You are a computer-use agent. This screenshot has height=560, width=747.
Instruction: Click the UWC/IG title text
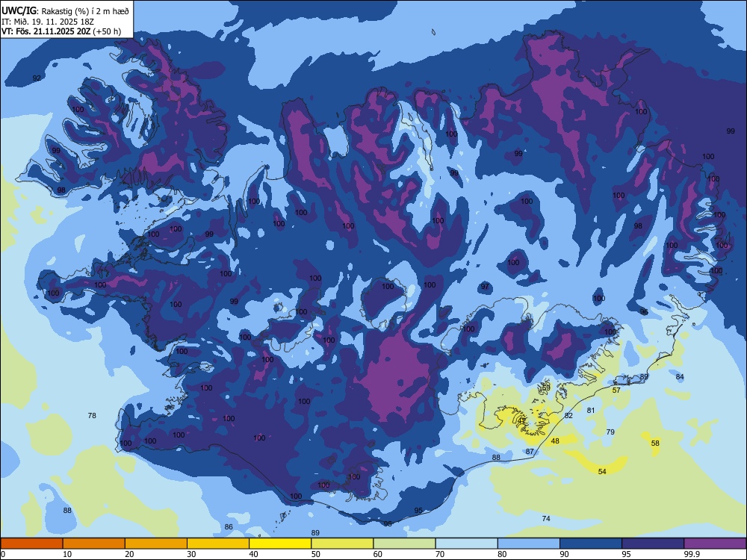19,10
